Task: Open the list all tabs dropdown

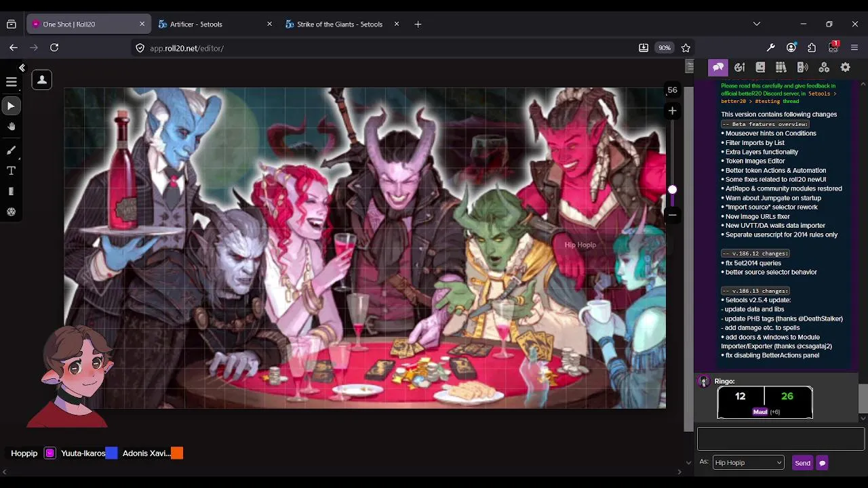Action: click(x=757, y=24)
